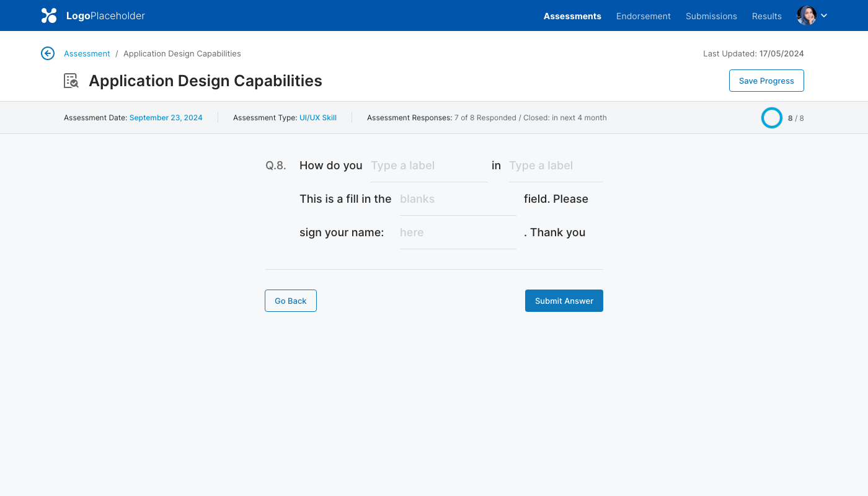Click the '8 / 8' progress count
Viewport: 868px width, 496px height.
click(796, 118)
